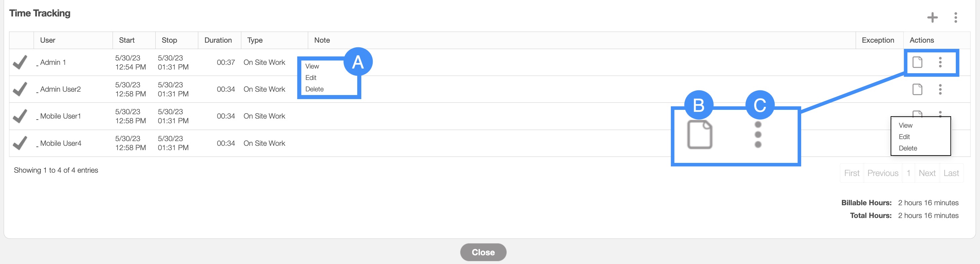980x264 pixels.
Task: Expand the actions menu for Admin User2
Action: pyautogui.click(x=940, y=89)
